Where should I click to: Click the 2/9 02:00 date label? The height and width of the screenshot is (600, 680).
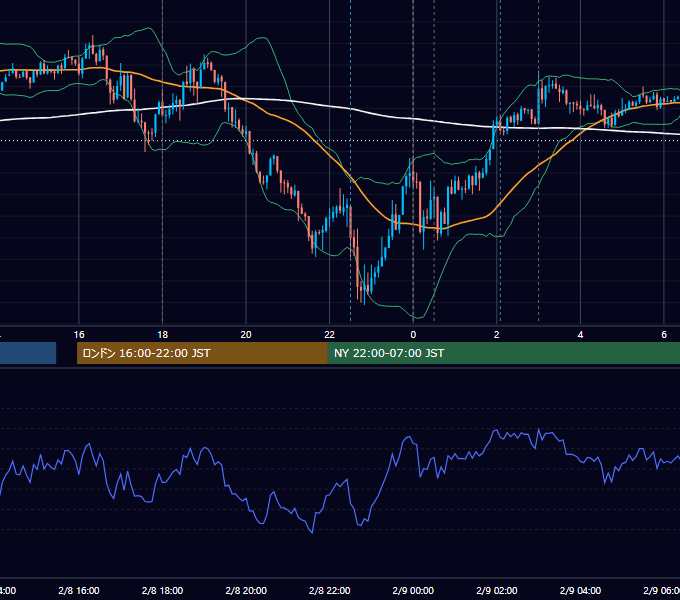click(497, 590)
